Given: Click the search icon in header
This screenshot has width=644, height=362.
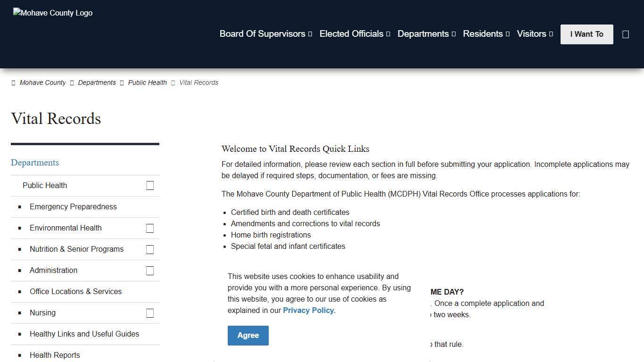Looking at the screenshot, I should 626,34.
